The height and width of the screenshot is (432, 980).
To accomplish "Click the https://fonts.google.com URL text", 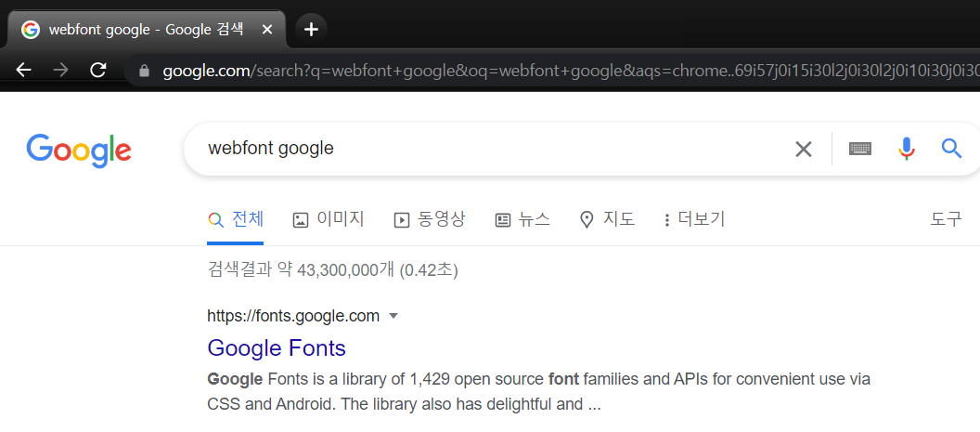I will click(x=293, y=316).
